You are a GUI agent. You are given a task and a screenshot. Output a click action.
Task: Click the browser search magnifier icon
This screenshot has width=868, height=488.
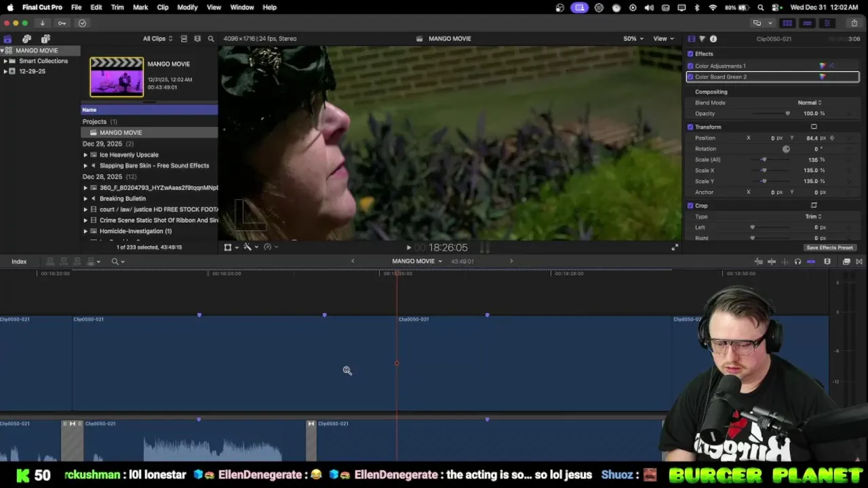[211, 39]
